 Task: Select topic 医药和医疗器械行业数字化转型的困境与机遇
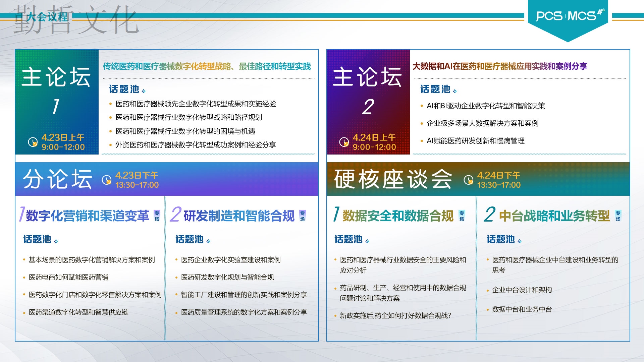tap(185, 131)
